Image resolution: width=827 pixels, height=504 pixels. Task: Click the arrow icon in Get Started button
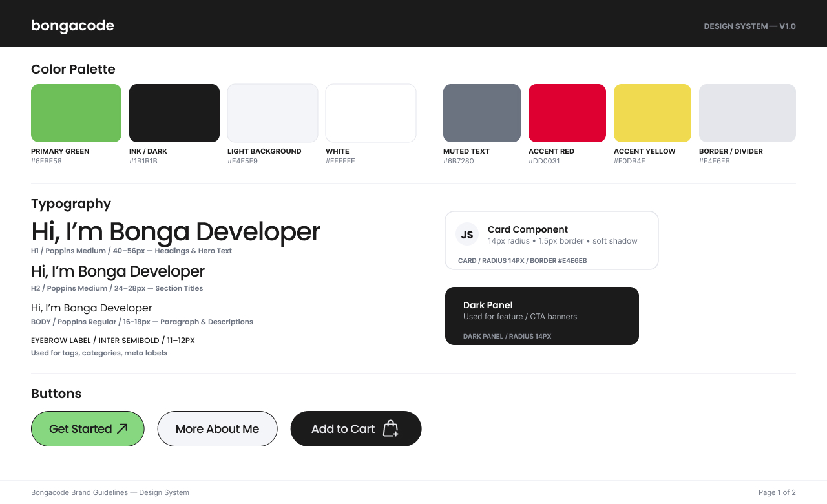[122, 428]
